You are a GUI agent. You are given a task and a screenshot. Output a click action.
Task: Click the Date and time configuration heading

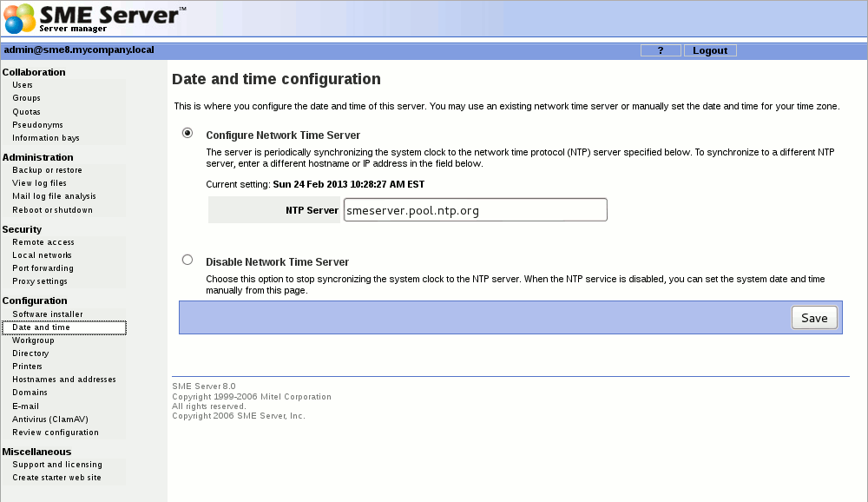click(276, 79)
